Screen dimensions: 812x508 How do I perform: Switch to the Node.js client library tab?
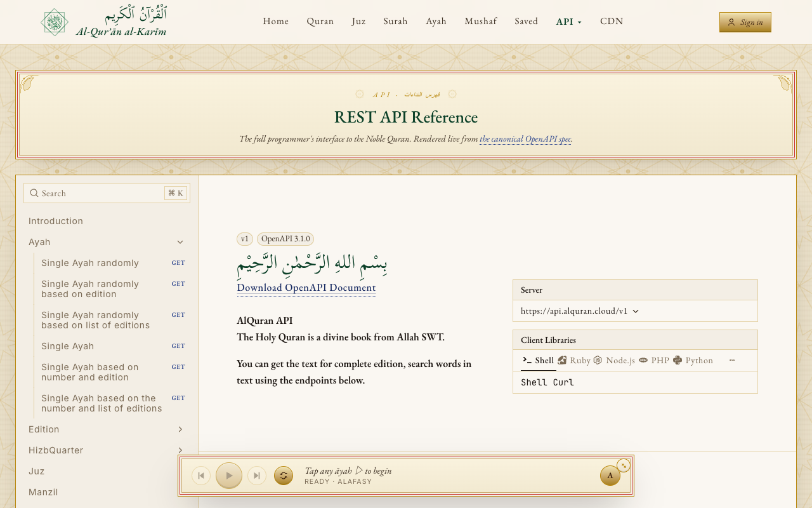click(614, 361)
